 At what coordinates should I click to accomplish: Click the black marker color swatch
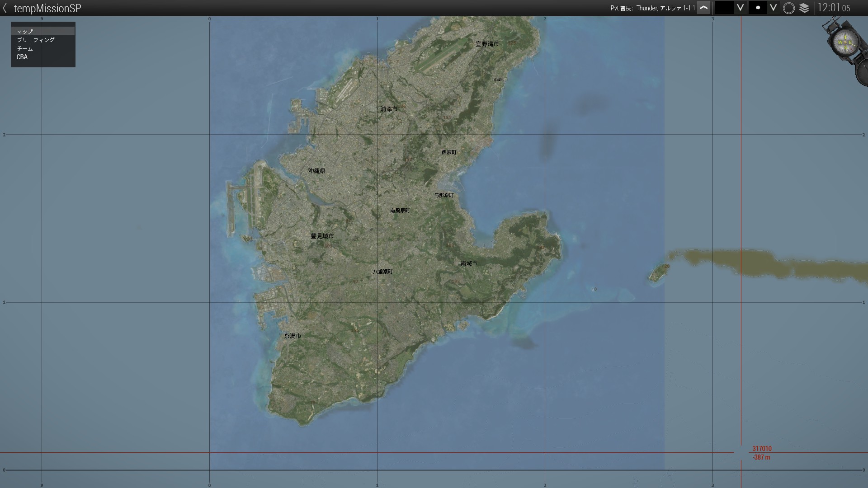(x=724, y=8)
